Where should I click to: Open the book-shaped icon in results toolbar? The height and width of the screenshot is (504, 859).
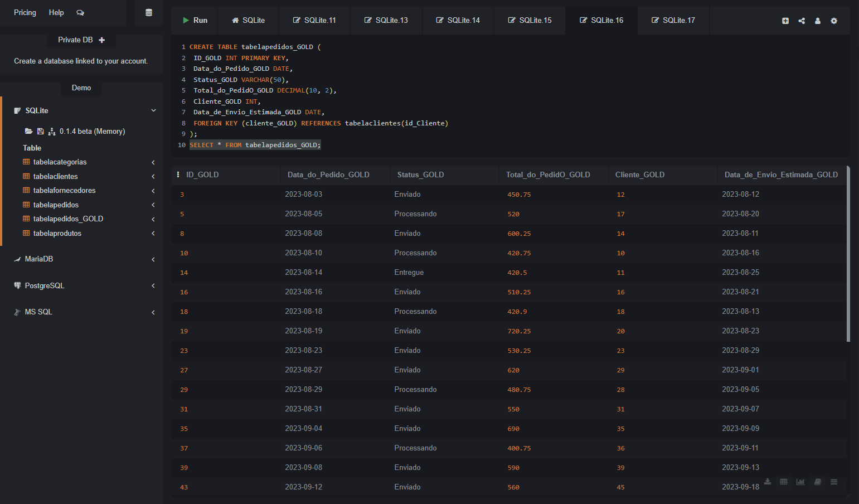pos(817,482)
